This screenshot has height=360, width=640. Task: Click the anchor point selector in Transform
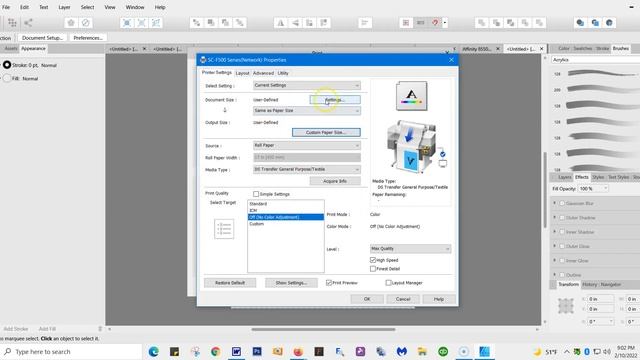566,306
